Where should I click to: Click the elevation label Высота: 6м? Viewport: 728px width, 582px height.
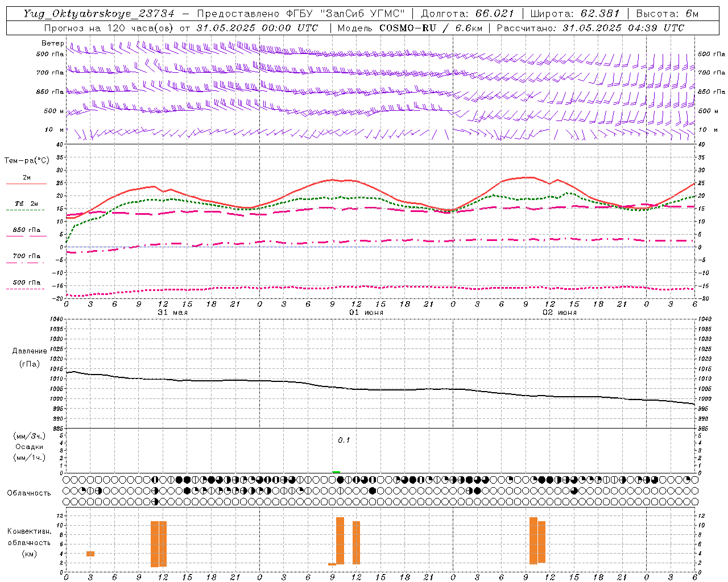point(667,14)
